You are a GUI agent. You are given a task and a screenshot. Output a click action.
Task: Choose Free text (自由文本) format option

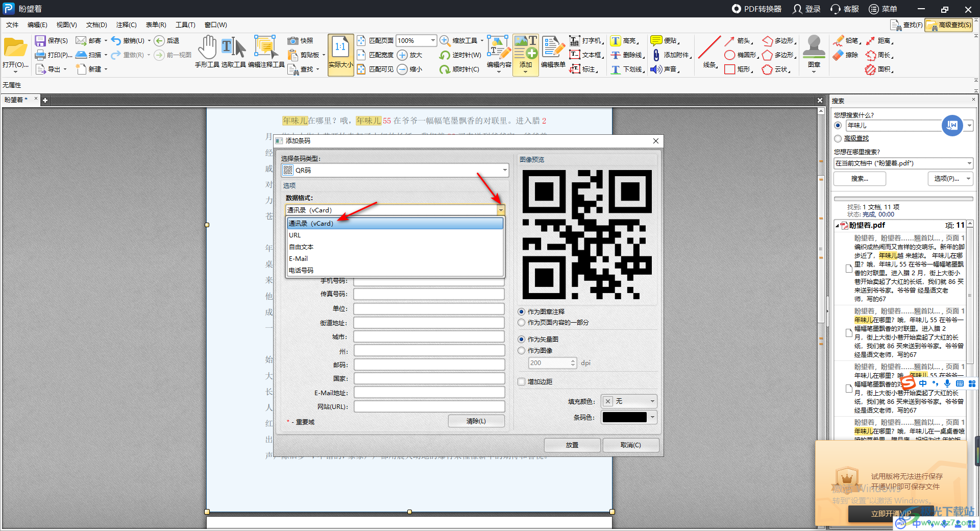[x=395, y=247]
